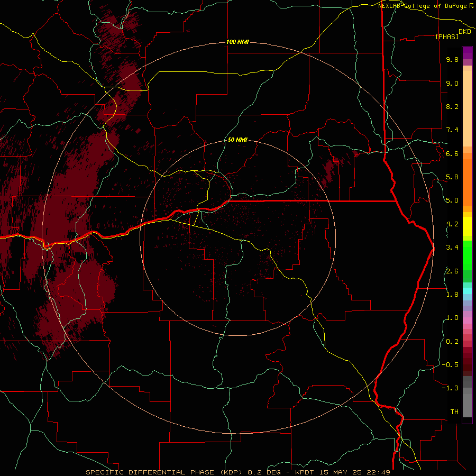Click the -0.5 value on the color scale
Screen dimensions: 476x476
pos(450,364)
